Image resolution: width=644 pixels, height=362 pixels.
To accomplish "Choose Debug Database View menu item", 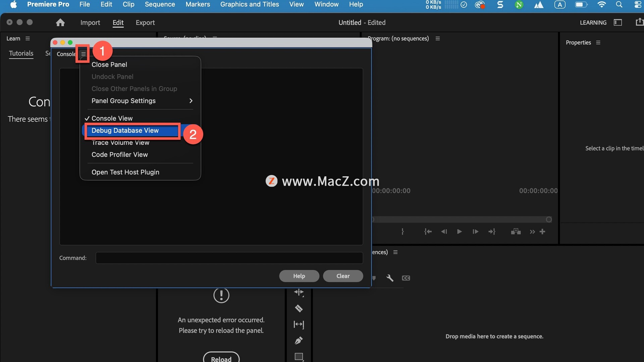I will pyautogui.click(x=125, y=130).
